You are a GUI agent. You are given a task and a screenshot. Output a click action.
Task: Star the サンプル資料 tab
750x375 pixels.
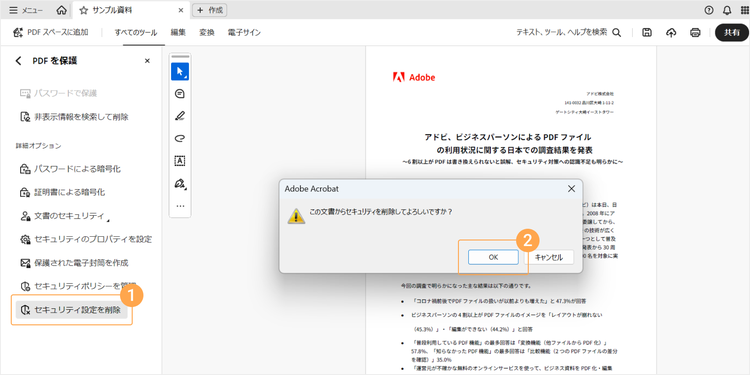click(84, 10)
